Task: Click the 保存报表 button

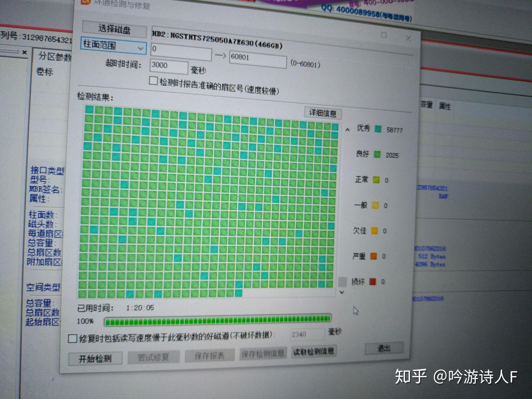Action: (x=210, y=355)
